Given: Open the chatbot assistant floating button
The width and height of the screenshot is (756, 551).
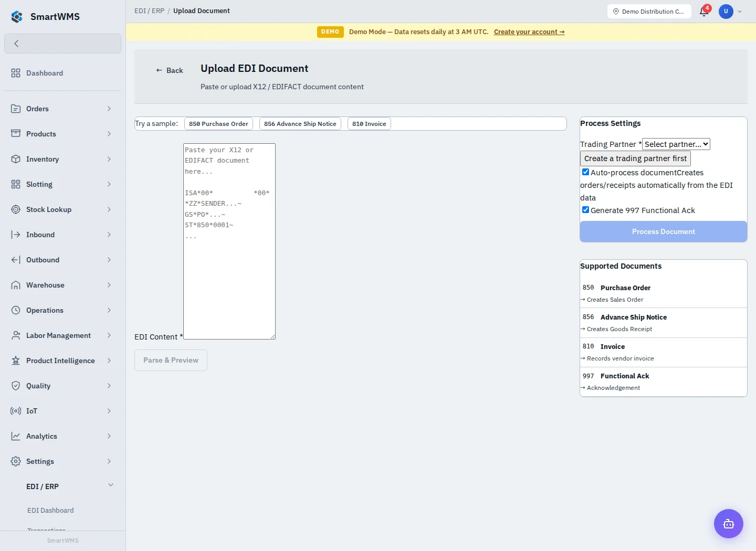Looking at the screenshot, I should pos(729,524).
